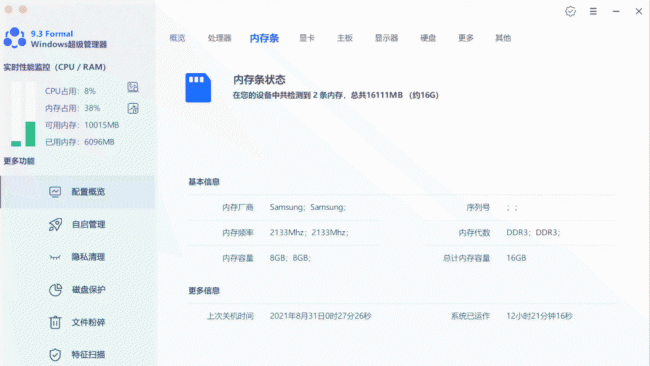Open the 显卡 tab
Screen dimensions: 650x366
(x=307, y=38)
